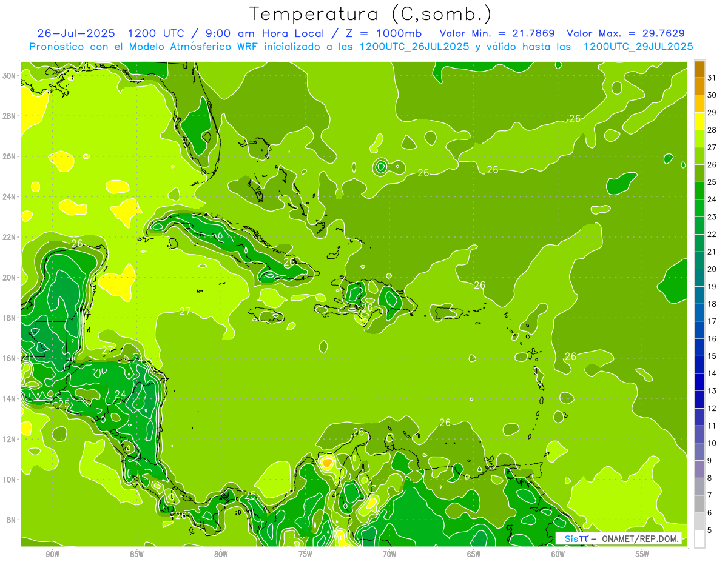Click the 'Temperatura (C,somb.)' chart title
728x562 pixels.
point(371,14)
